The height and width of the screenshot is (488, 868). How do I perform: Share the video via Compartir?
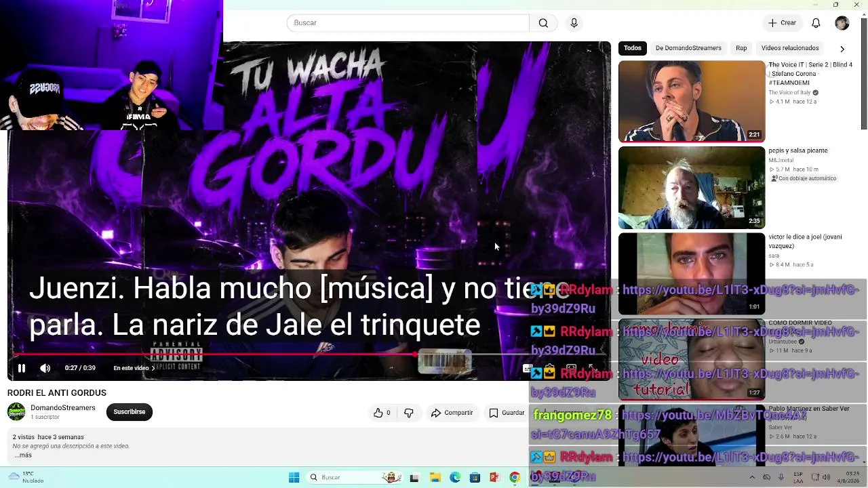coord(452,413)
